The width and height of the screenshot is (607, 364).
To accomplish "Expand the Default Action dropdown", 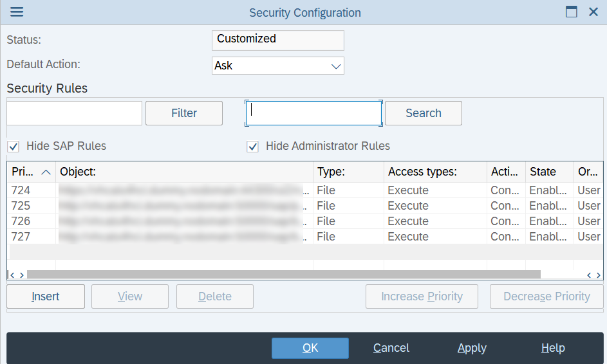I will pyautogui.click(x=335, y=66).
